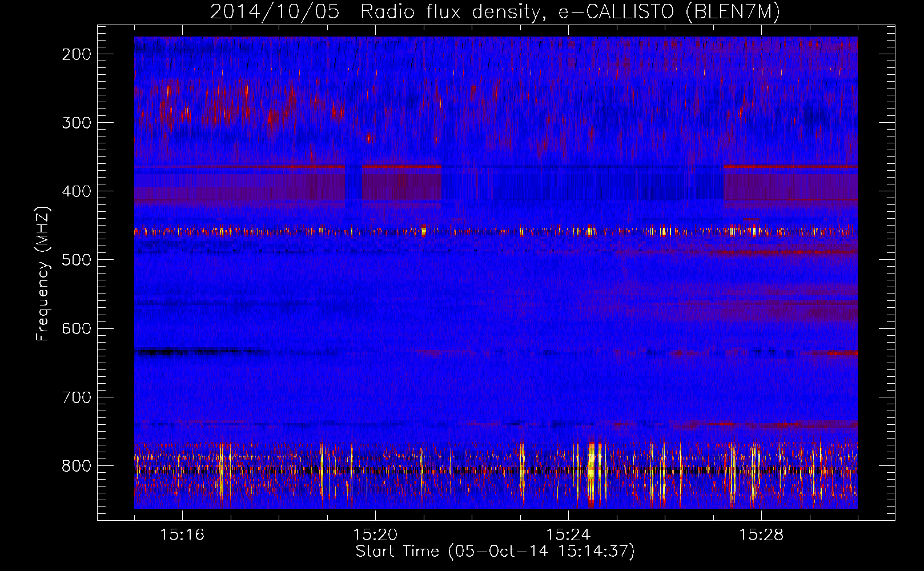Click the 'Frequency (MHZ)' y-axis label

pyautogui.click(x=43, y=274)
